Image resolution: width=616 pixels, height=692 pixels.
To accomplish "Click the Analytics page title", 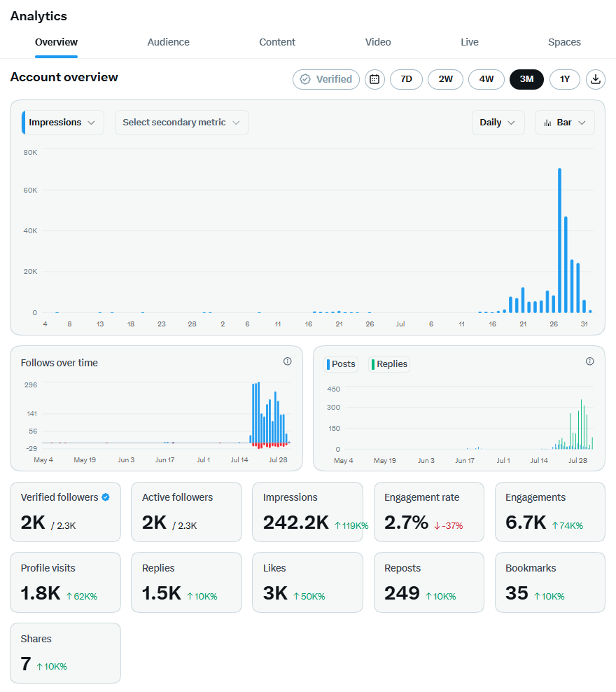I will [x=38, y=16].
